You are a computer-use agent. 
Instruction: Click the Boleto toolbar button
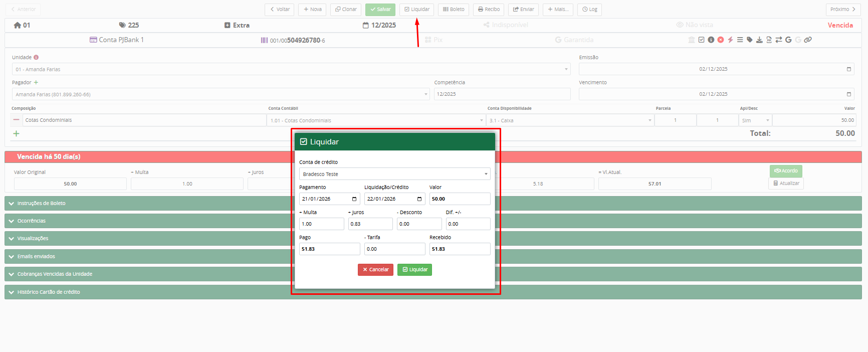click(454, 10)
